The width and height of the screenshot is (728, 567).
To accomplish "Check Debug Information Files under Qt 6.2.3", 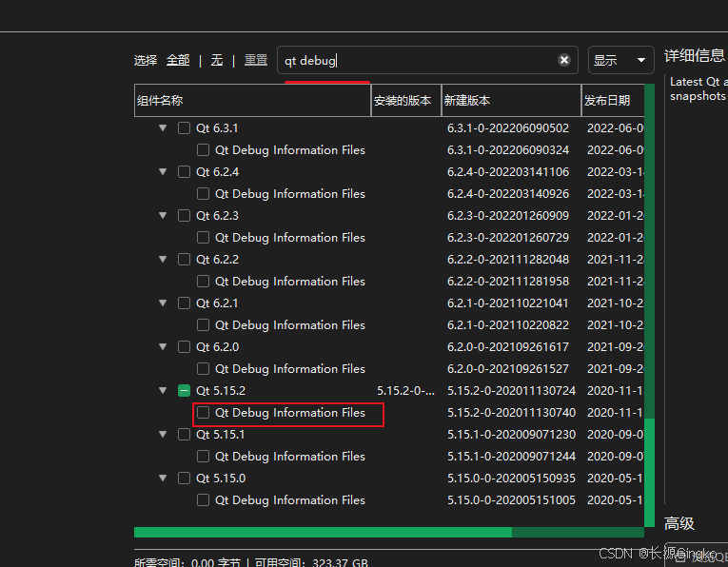I will tap(203, 237).
